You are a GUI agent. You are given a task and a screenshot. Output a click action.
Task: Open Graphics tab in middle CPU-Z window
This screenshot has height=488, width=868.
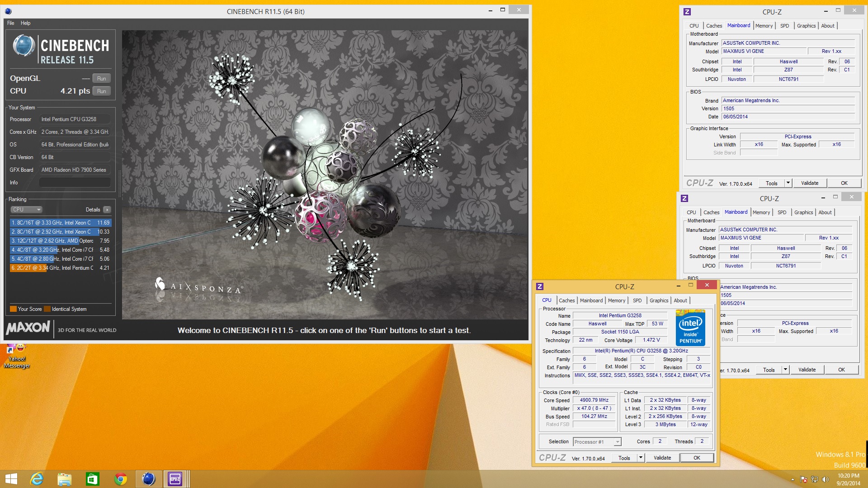pos(803,212)
